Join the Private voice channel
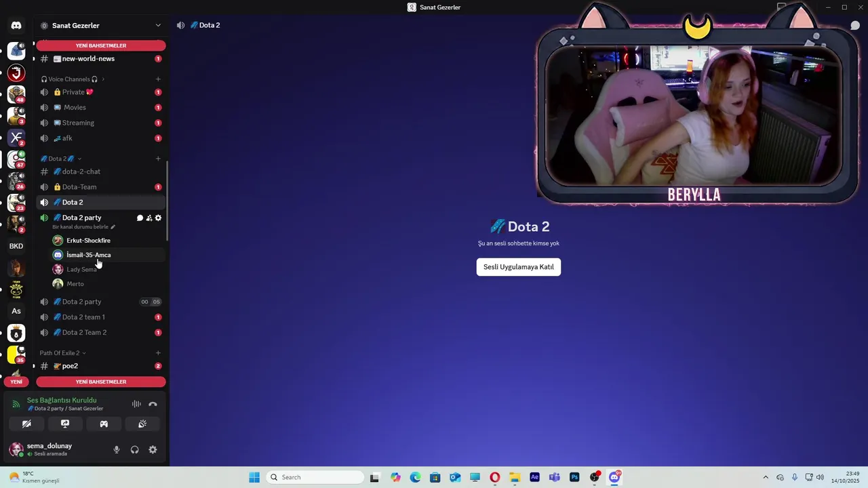868x488 pixels. click(100, 92)
